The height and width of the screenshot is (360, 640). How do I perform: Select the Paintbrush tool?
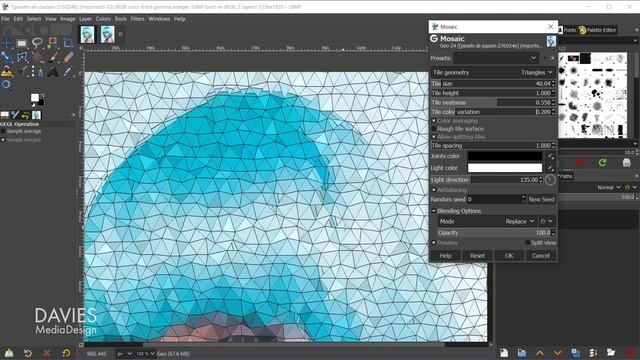pyautogui.click(x=52, y=57)
